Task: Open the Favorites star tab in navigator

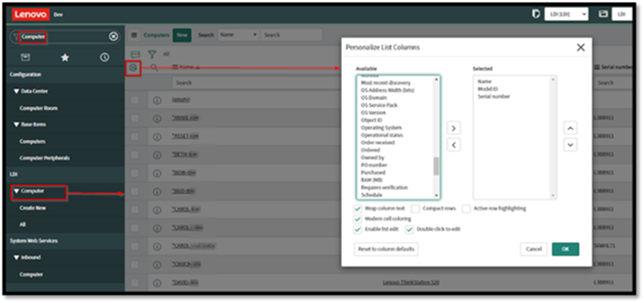Action: click(65, 57)
